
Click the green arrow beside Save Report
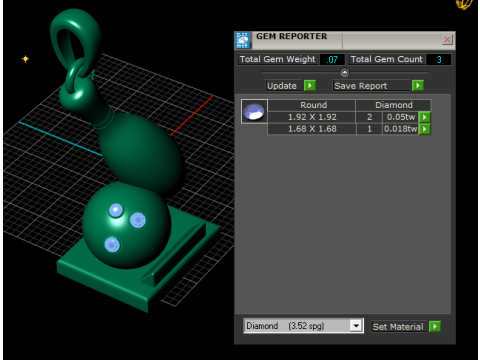[x=418, y=86]
